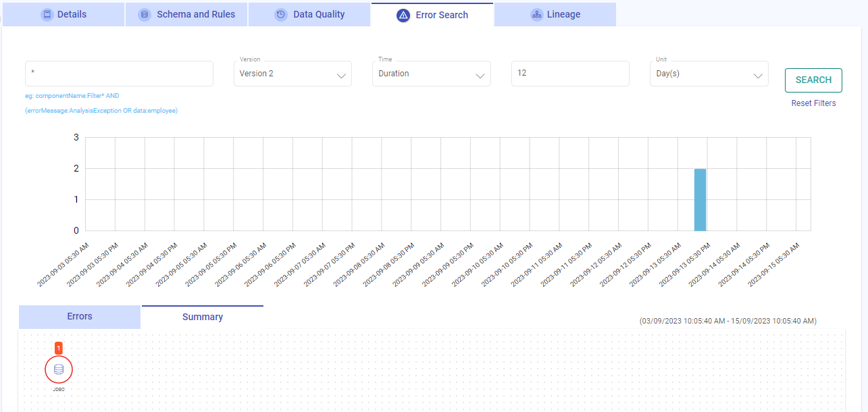868x412 pixels.
Task: Click the red error count badge above JDBC node
Action: 59,348
